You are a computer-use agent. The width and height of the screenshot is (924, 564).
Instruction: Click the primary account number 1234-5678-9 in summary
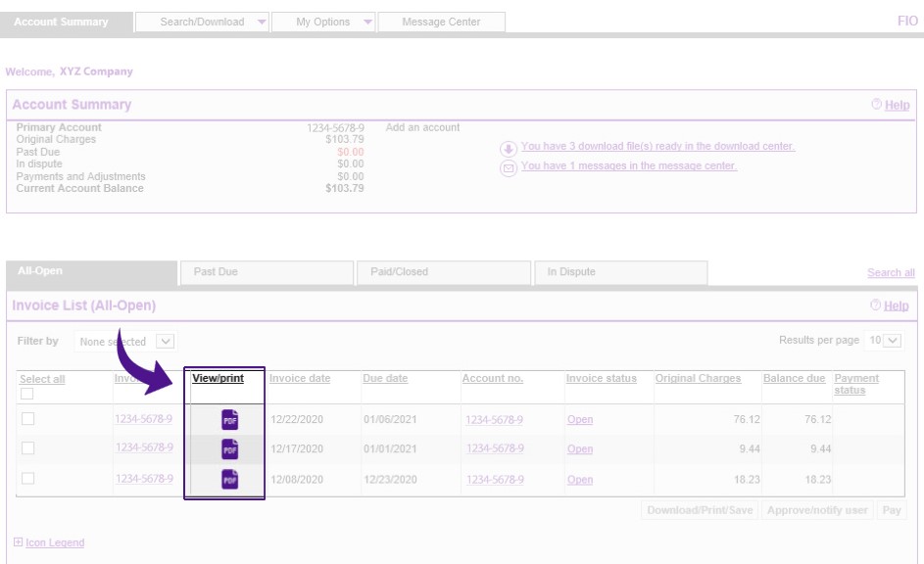[335, 127]
